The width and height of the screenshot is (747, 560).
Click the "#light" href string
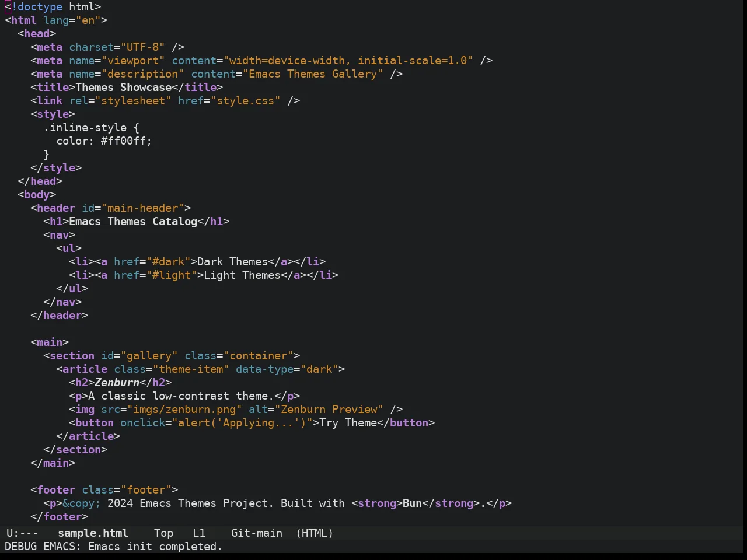tap(172, 275)
